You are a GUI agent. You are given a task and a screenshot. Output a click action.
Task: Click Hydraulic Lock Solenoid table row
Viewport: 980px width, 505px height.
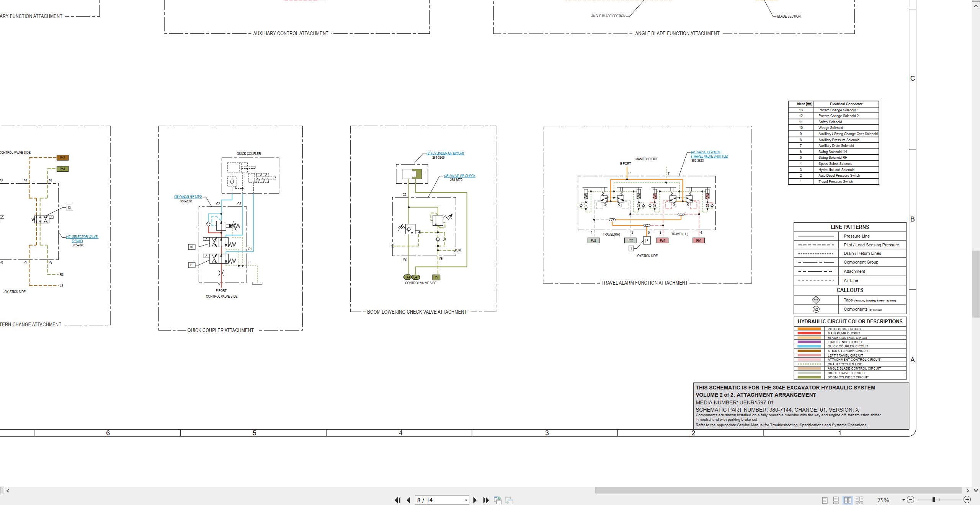833,170
